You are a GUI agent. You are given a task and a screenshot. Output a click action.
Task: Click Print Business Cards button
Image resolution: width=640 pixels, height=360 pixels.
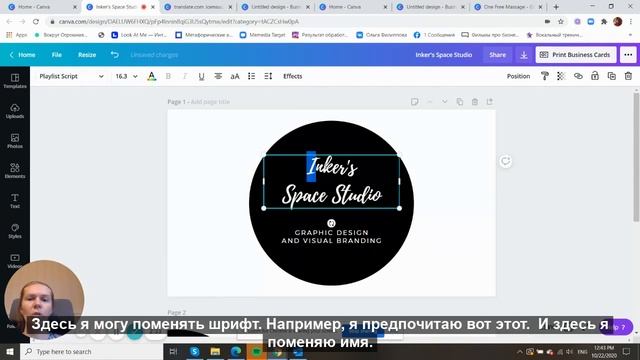click(x=576, y=55)
